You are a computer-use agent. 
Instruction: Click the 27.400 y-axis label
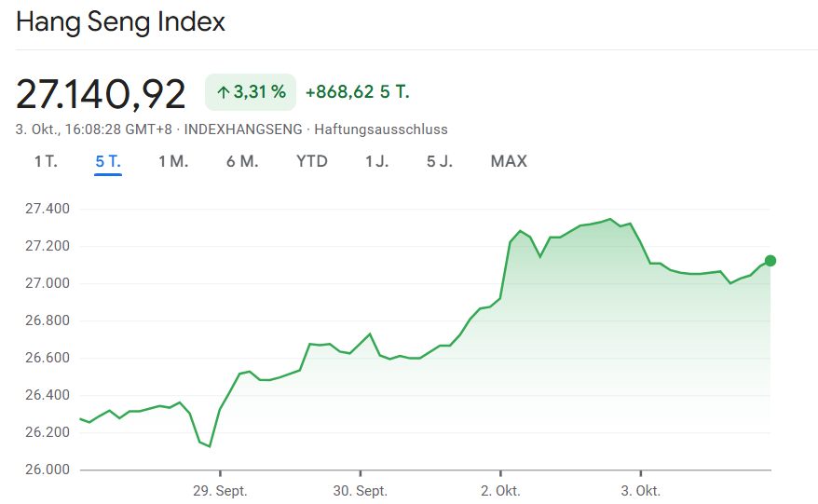[47, 209]
